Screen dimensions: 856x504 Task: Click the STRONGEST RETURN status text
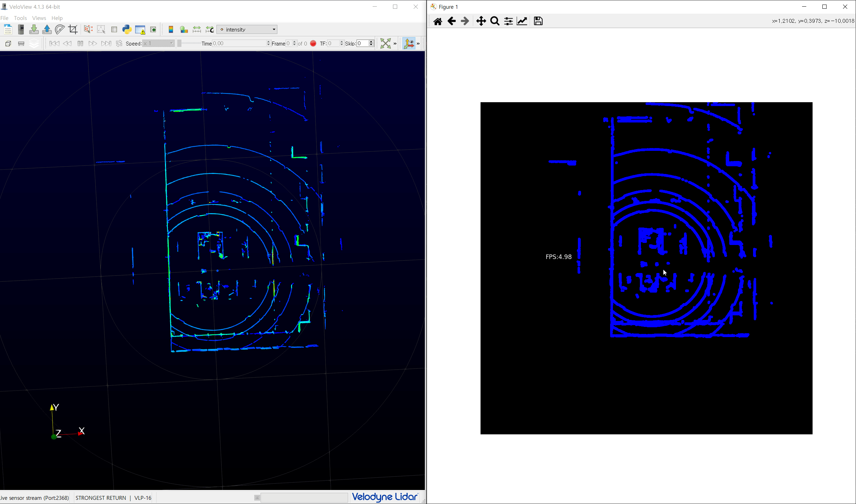pyautogui.click(x=101, y=498)
